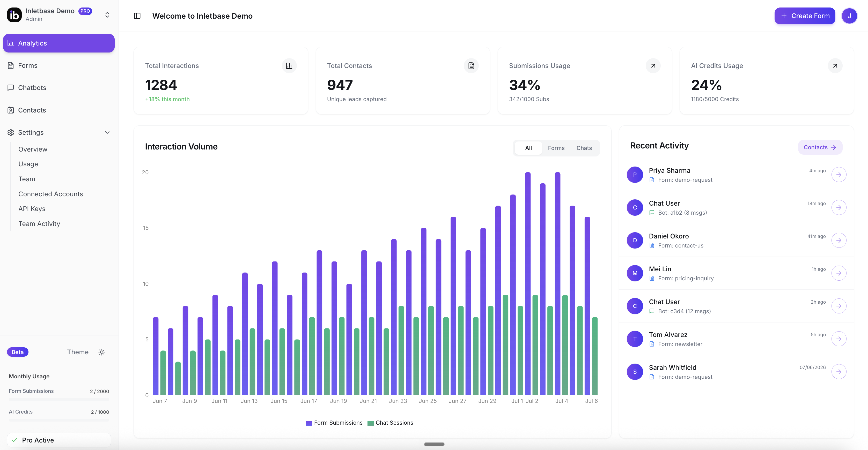Click the Priya Sharma name

(x=669, y=170)
